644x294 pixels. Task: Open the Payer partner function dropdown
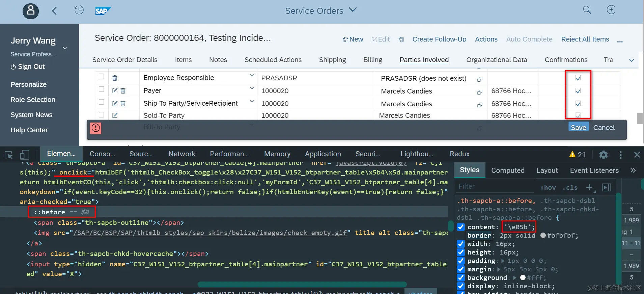coord(252,88)
